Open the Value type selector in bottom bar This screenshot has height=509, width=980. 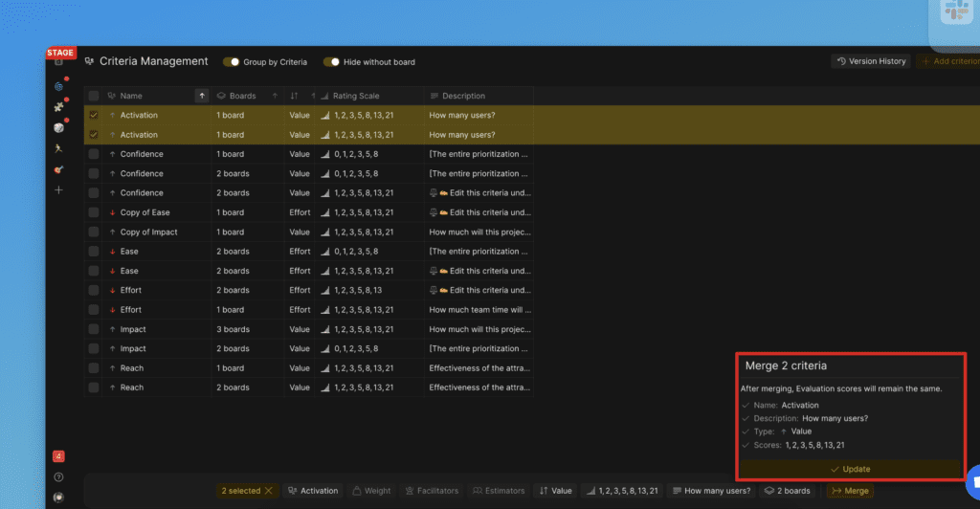tap(556, 491)
